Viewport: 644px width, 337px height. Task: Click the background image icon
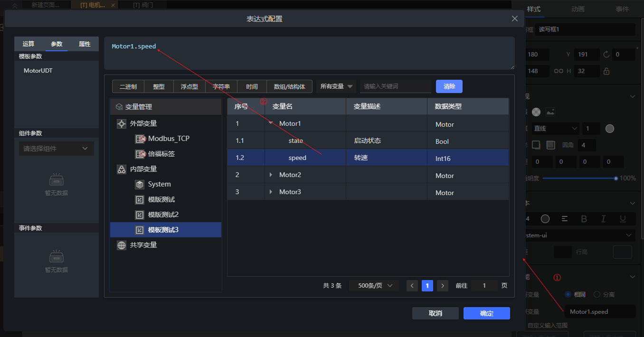point(550,112)
